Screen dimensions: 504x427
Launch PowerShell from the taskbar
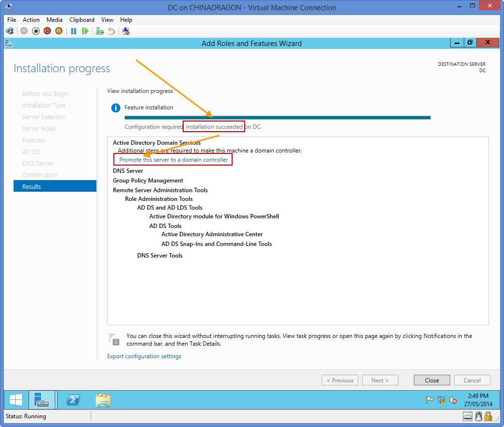(x=73, y=400)
